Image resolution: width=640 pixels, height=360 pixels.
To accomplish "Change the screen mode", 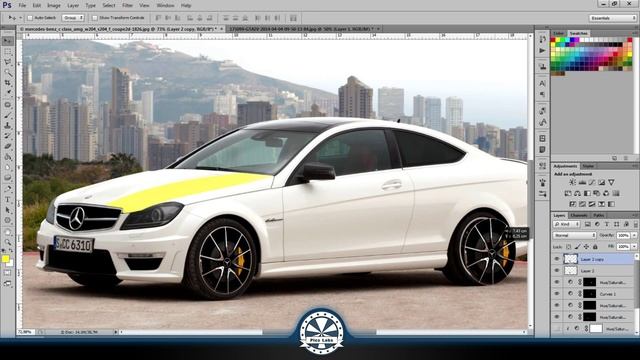I will (8, 283).
